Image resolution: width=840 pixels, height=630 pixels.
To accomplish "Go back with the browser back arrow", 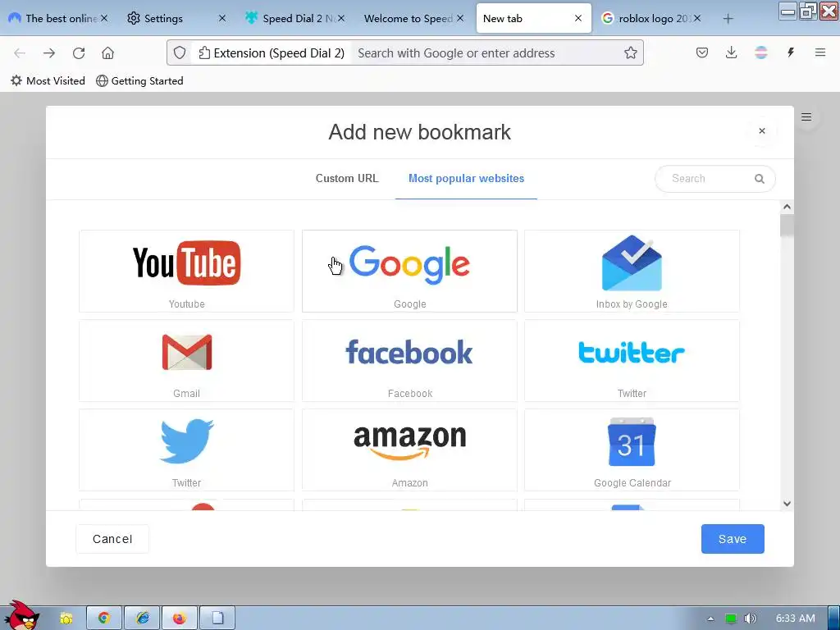I will [20, 53].
